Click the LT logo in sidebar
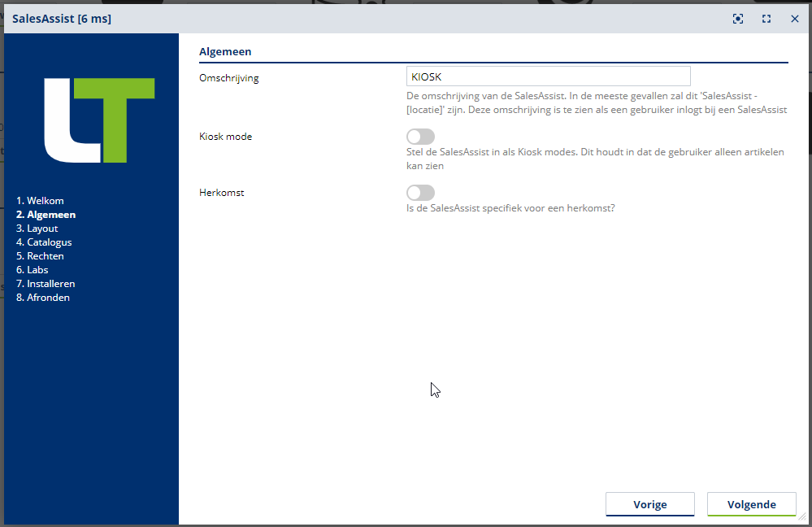Screen dimensions: 812x527 coord(99,120)
